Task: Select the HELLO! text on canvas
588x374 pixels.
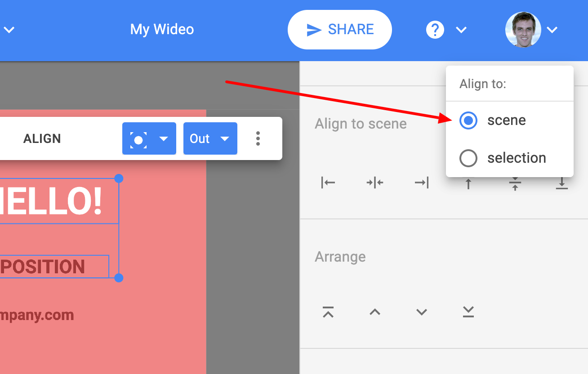Action: coord(49,201)
